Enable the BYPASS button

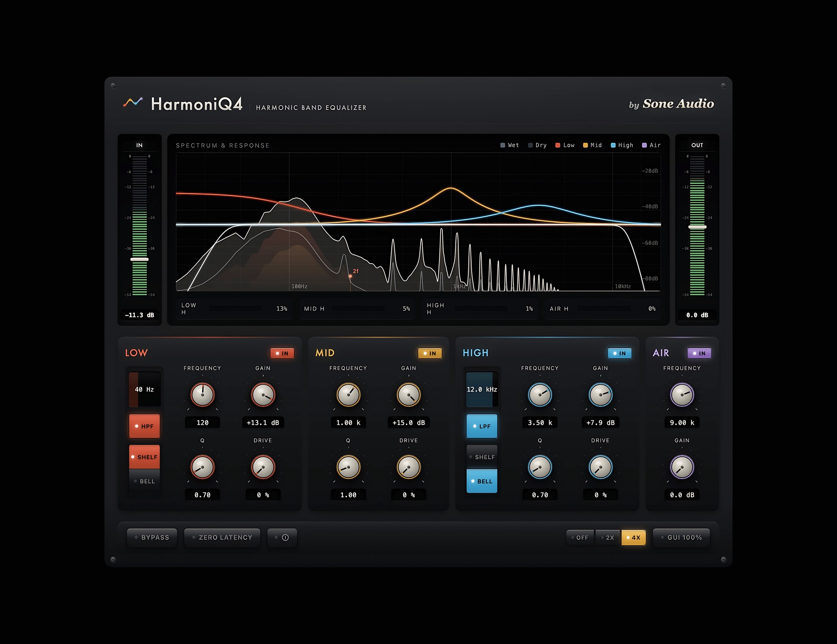coord(152,537)
